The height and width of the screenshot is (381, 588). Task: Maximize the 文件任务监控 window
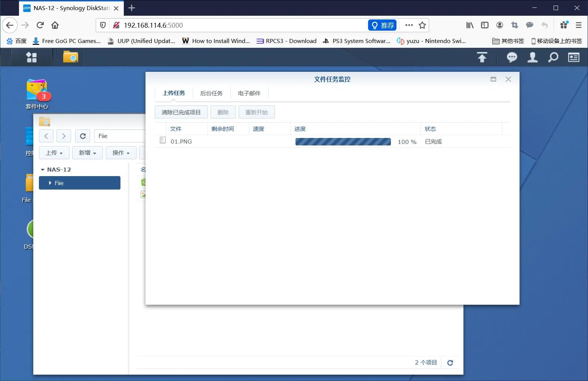493,79
